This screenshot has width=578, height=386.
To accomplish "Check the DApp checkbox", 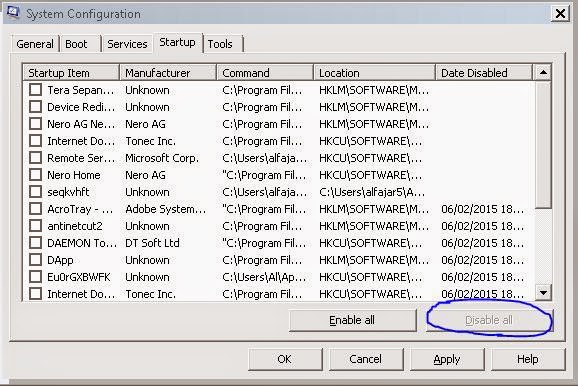I will [x=35, y=260].
